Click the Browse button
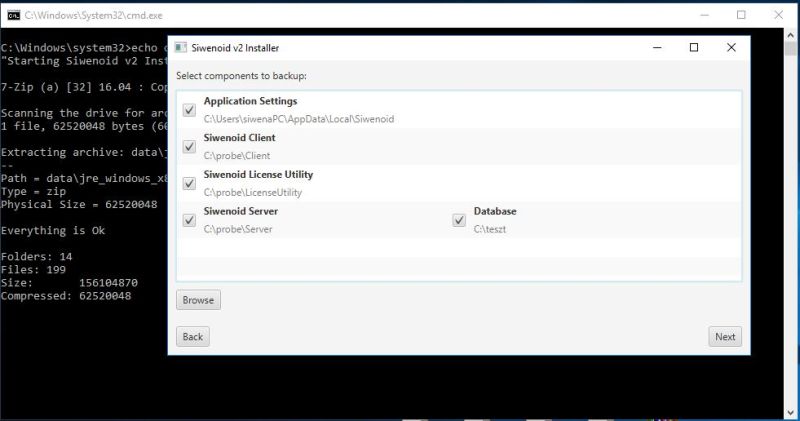The image size is (800, 421). pos(198,300)
